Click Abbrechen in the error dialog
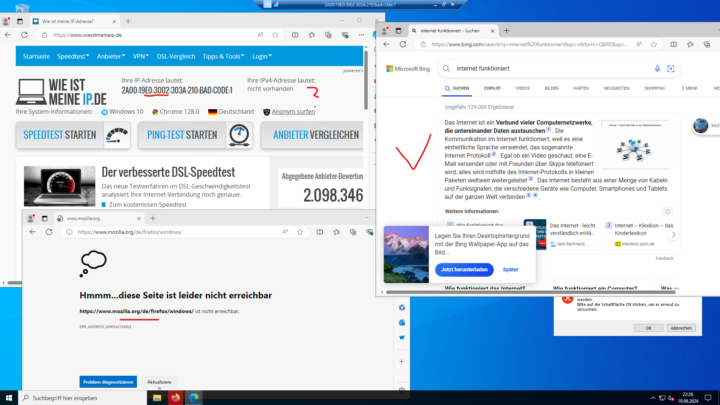Screen dimensions: 720x405 [x=681, y=328]
